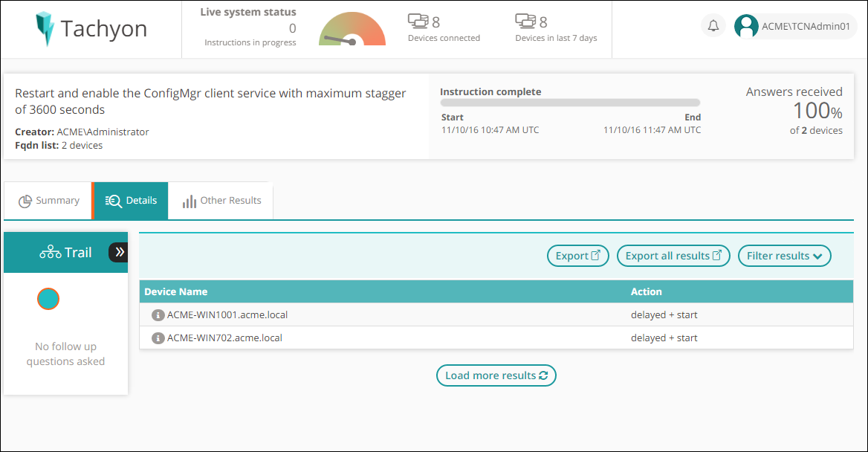The height and width of the screenshot is (452, 868).
Task: Open the Filter results dropdown
Action: [x=784, y=256]
